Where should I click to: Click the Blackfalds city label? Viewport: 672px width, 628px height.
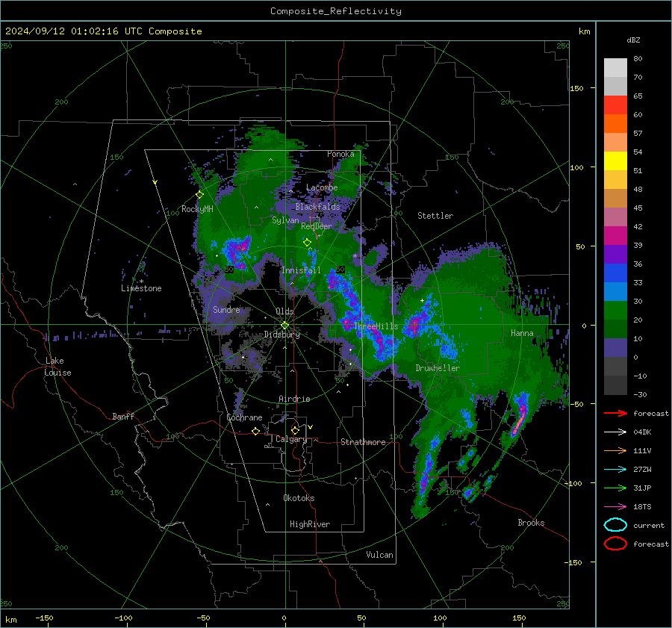click(x=317, y=207)
